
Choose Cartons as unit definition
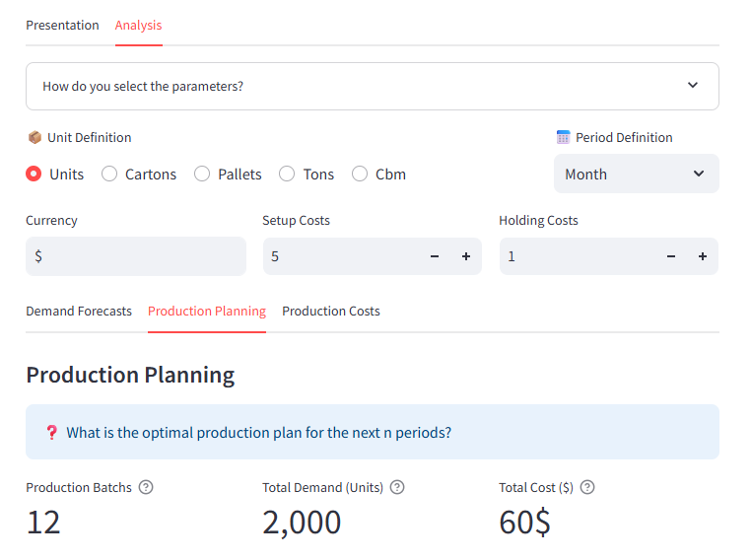point(109,175)
